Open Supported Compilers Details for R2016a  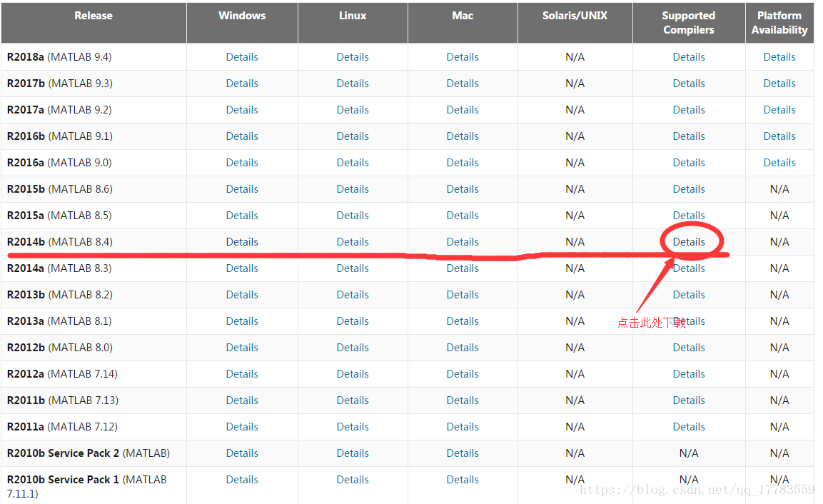pos(689,163)
